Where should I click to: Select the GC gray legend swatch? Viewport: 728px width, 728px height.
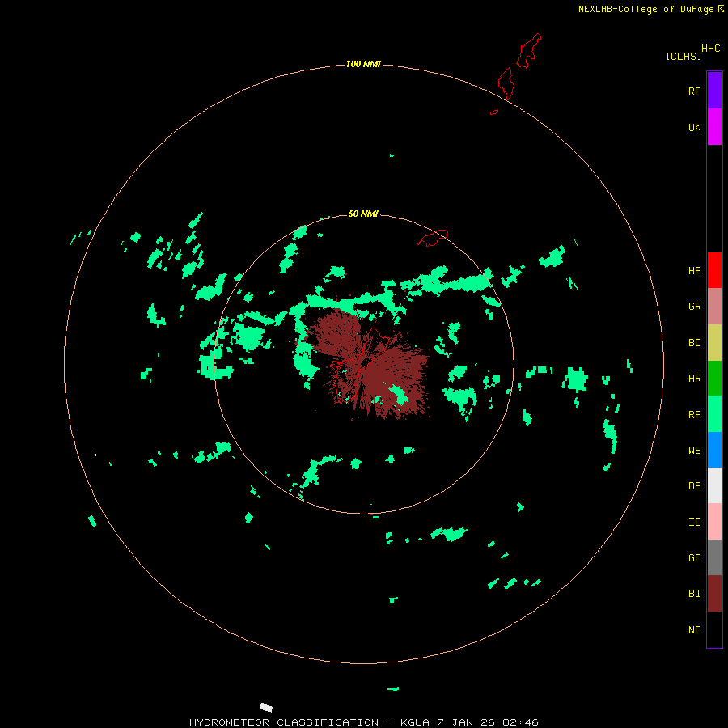point(714,557)
